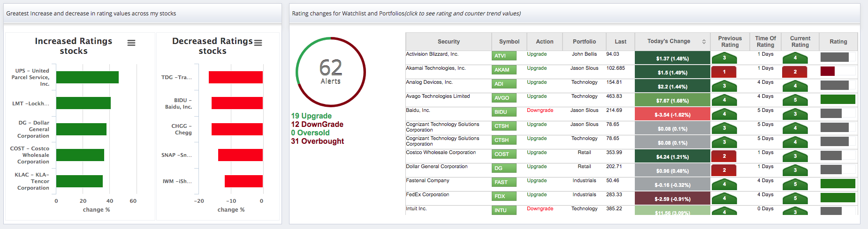This screenshot has height=229, width=868.
Task: Click the UPS green bar in chart
Action: [x=87, y=77]
